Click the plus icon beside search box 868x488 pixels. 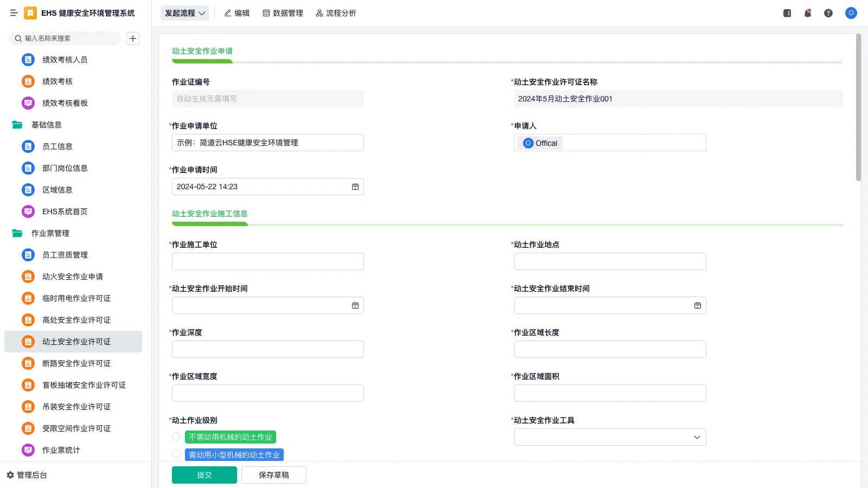(x=133, y=38)
